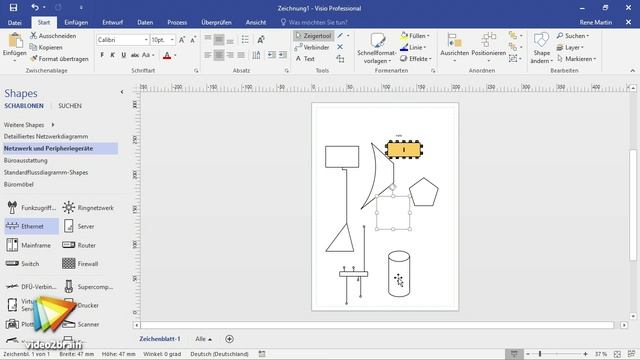Click Shape ändern button
The width and height of the screenshot is (640, 360).
click(x=542, y=48)
